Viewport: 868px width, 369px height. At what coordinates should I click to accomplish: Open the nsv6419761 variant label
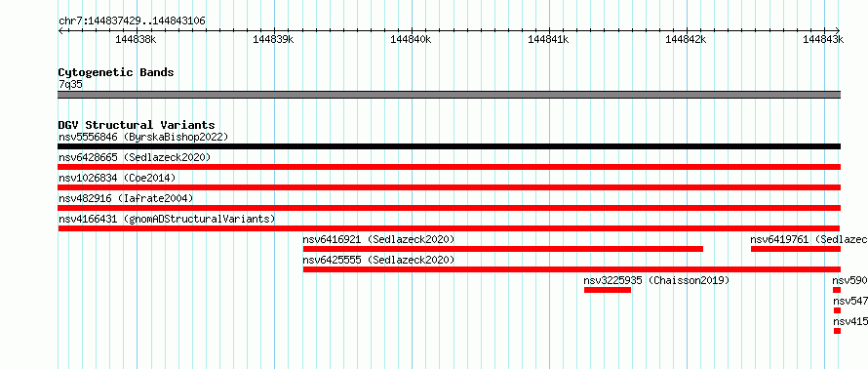click(809, 239)
